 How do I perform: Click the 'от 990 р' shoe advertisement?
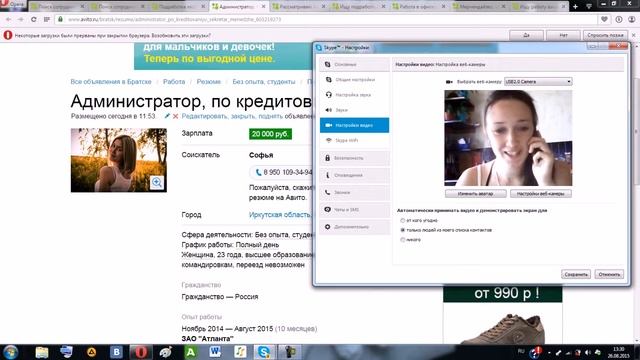502,315
